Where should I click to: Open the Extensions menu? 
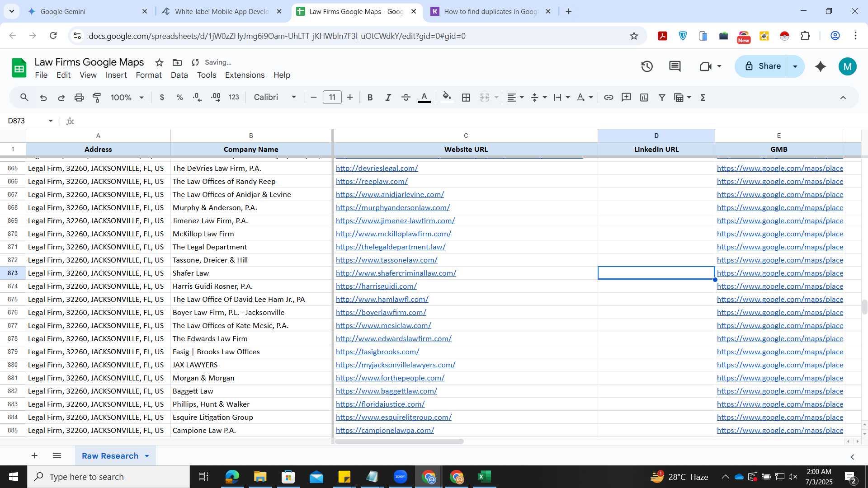coord(245,75)
